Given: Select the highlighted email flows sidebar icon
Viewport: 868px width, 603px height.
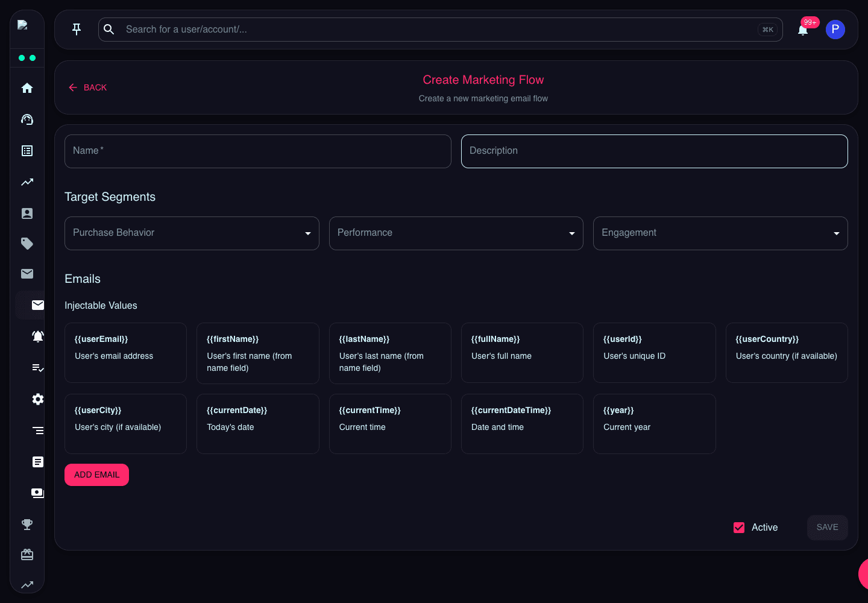Looking at the screenshot, I should (x=38, y=305).
